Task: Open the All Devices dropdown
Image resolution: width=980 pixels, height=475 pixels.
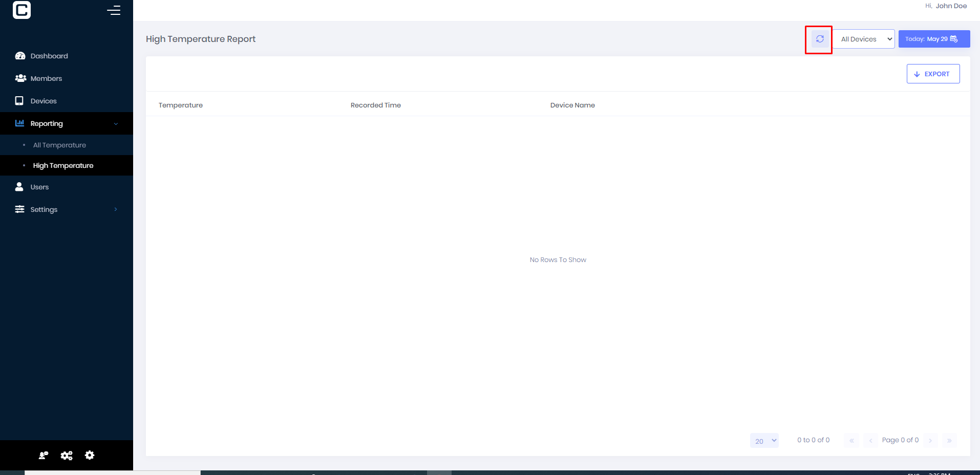Action: tap(863, 39)
